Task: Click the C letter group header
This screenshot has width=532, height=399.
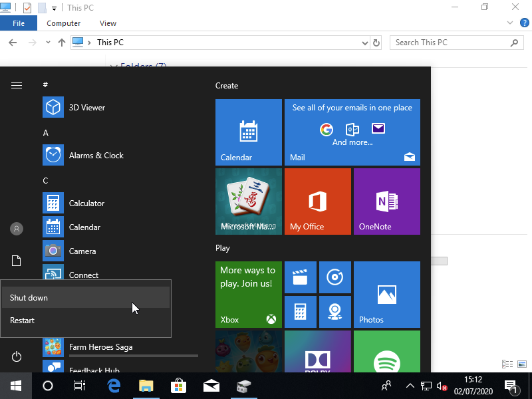Action: [x=45, y=180]
